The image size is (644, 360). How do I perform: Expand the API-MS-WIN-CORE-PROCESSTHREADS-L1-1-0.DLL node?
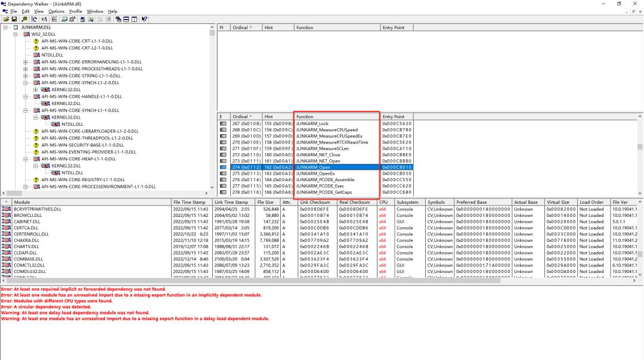pos(26,69)
